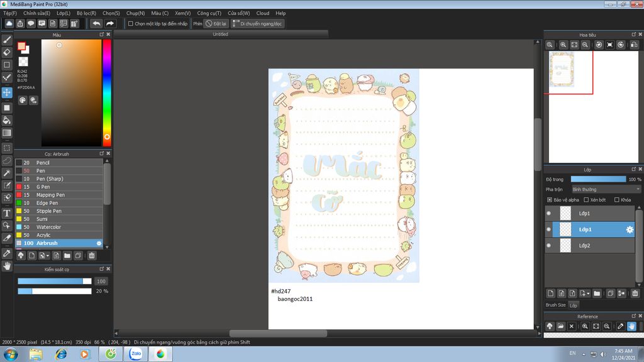This screenshot has height=362, width=644.
Task: Switch to the Untitled canvas tab
Action: point(221,34)
